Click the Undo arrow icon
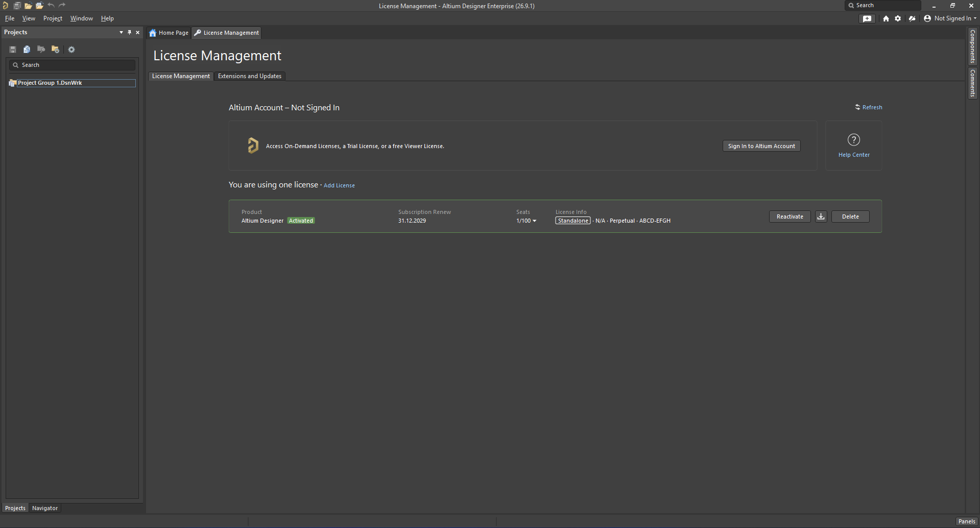Screen dimensions: 980x528 [x=51, y=6]
